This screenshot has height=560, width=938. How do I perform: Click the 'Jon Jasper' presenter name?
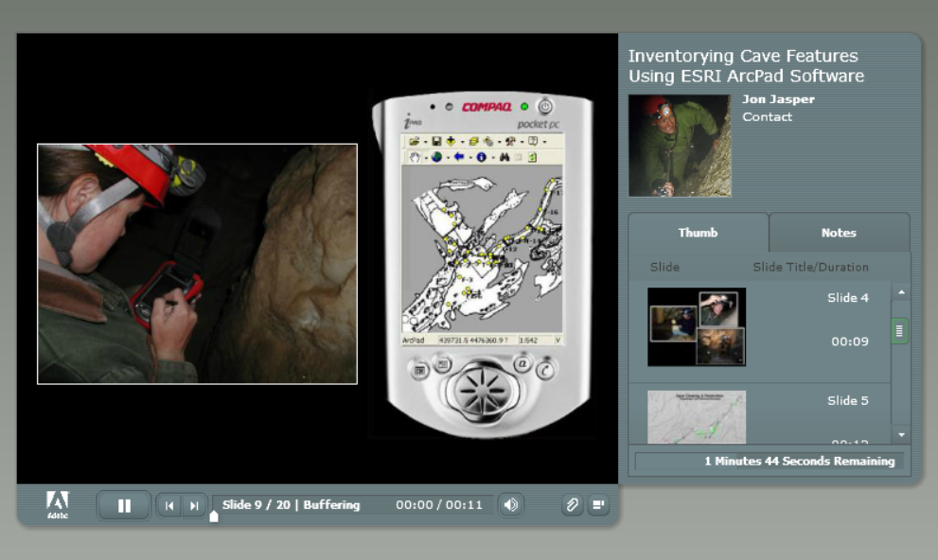[778, 99]
